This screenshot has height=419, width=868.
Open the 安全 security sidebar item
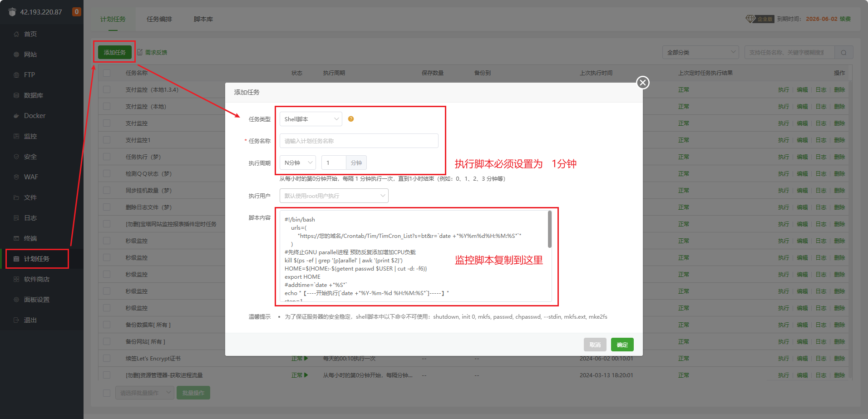click(x=30, y=157)
